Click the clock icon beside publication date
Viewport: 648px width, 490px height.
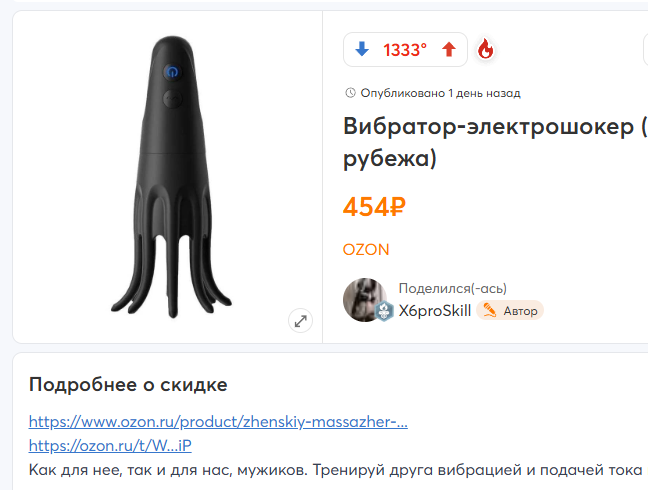point(350,93)
